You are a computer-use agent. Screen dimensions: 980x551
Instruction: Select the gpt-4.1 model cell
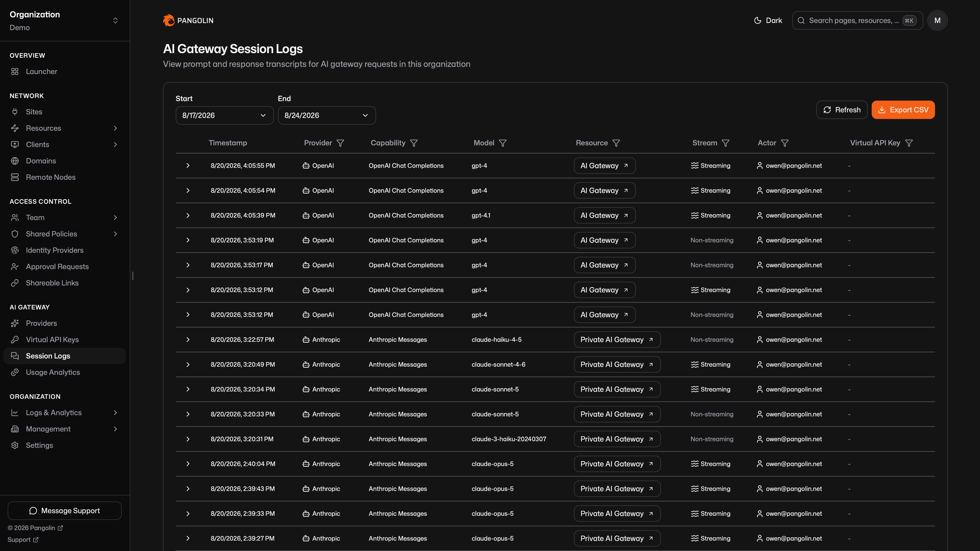click(x=481, y=215)
